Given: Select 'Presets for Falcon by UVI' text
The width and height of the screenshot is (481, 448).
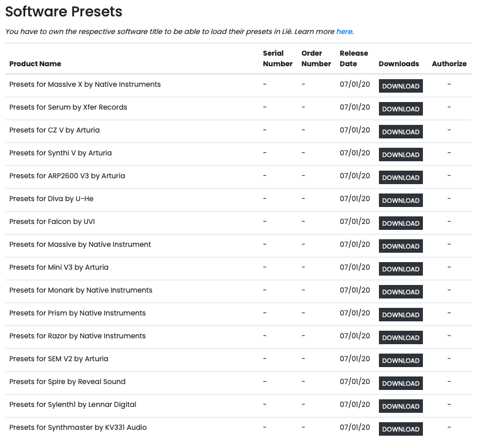Looking at the screenshot, I should point(52,222).
